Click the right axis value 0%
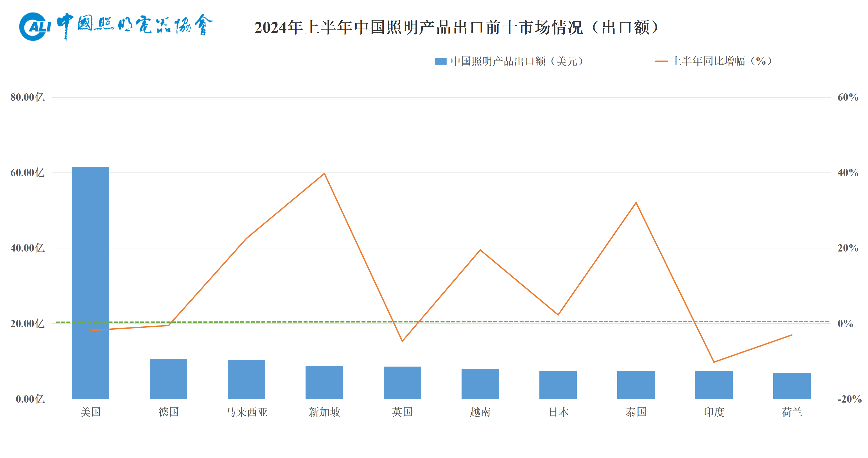 pos(845,324)
